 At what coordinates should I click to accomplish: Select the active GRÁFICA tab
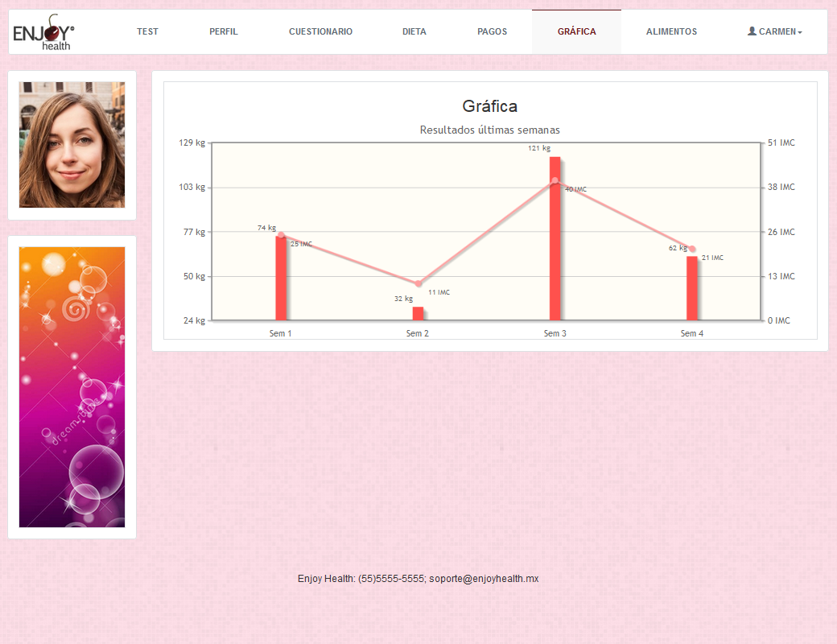[x=576, y=31]
